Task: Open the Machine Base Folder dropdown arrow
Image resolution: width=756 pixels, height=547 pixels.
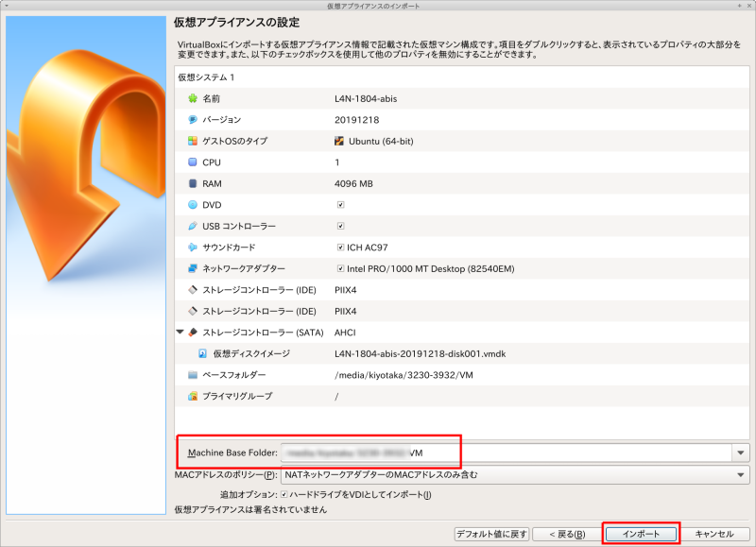Action: click(738, 453)
